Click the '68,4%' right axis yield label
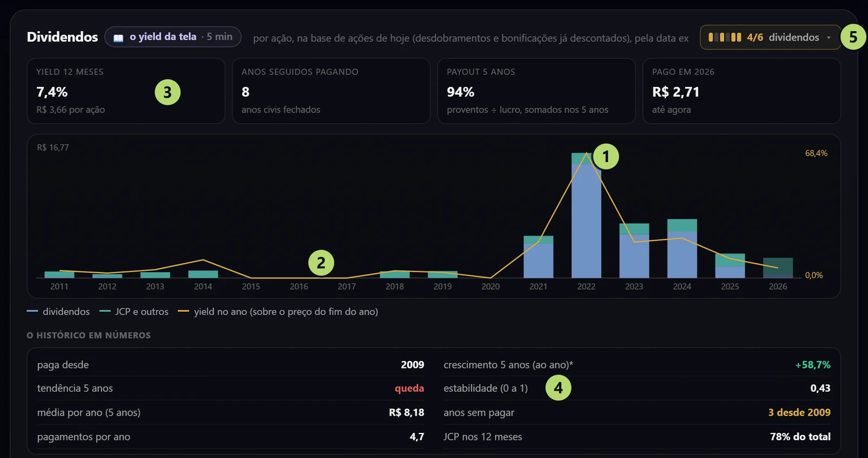Screen dimensions: 868x458 [x=816, y=154]
